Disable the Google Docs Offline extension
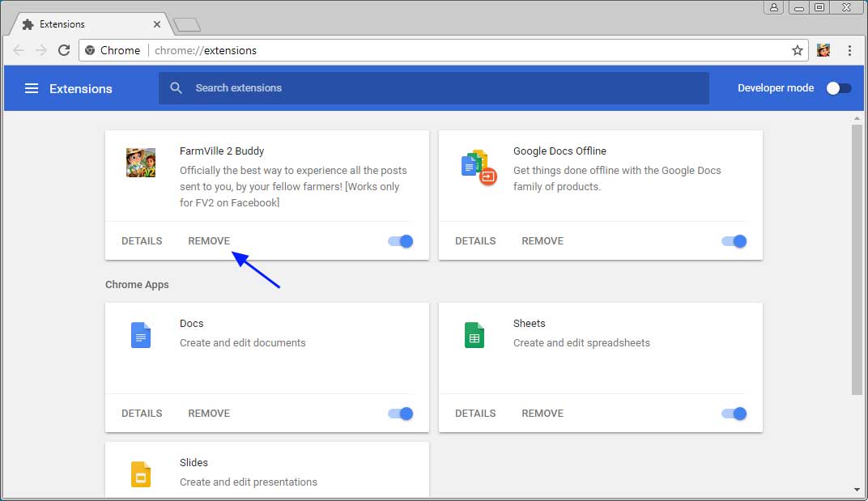The width and height of the screenshot is (868, 501). [734, 240]
